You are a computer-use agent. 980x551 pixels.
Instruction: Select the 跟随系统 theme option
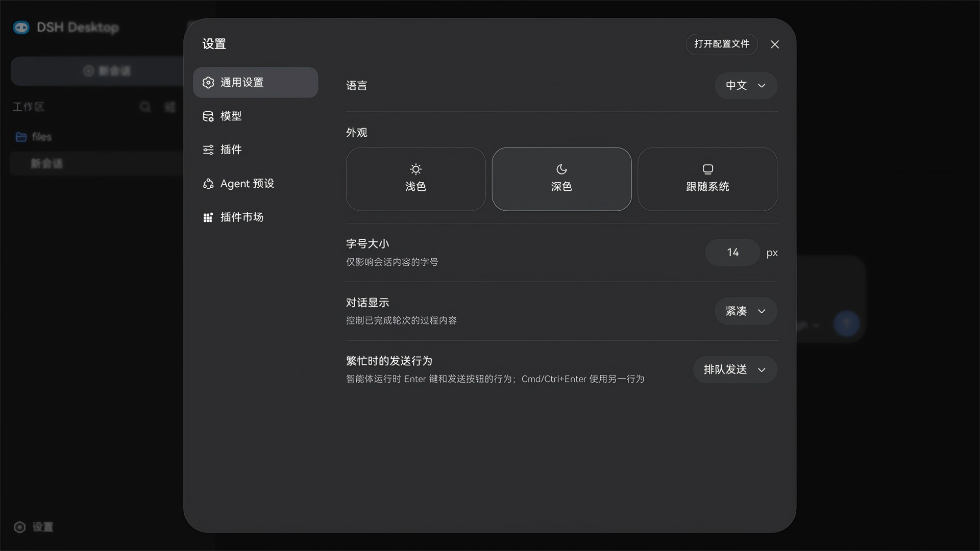point(707,179)
